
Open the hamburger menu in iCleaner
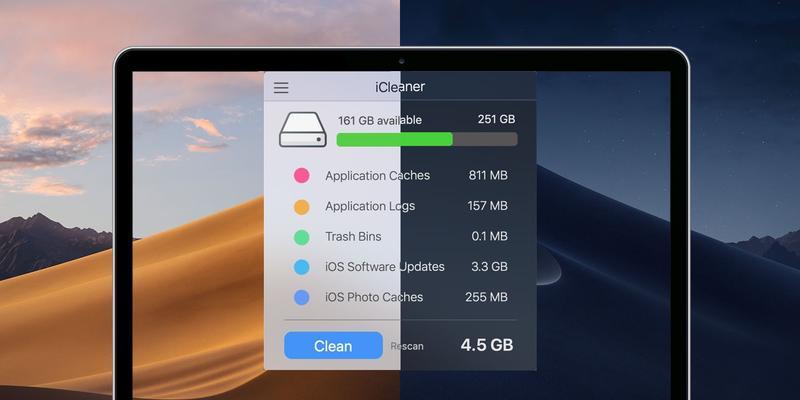point(281,88)
